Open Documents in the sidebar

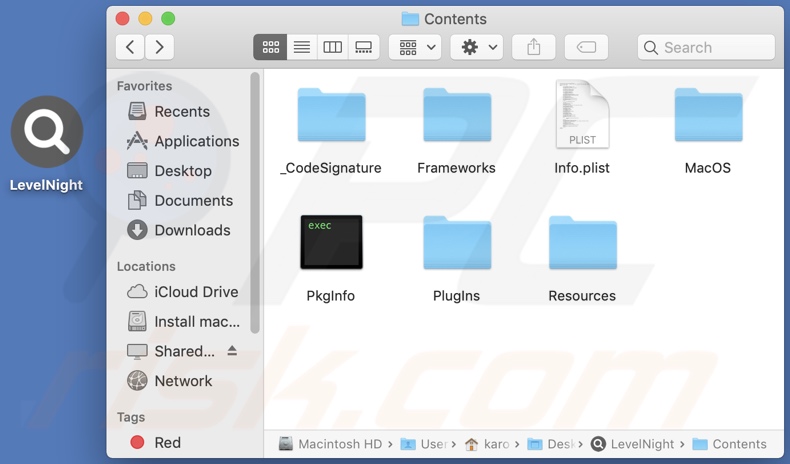tap(182, 201)
